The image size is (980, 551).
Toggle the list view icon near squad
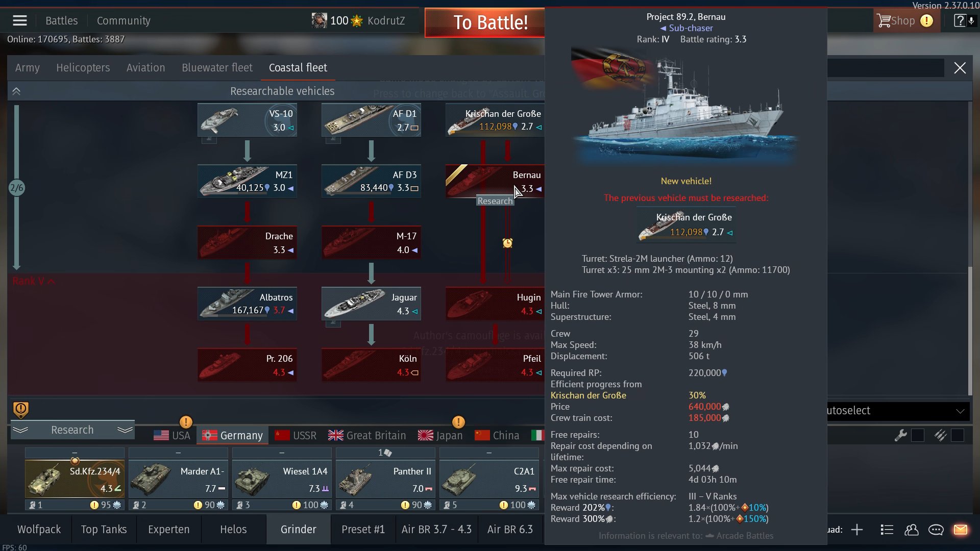[887, 530]
